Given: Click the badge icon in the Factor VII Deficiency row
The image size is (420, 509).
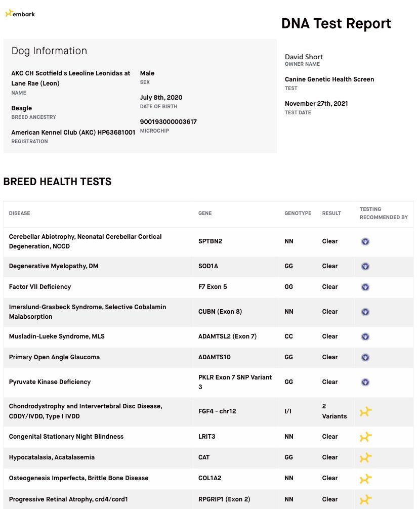Looking at the screenshot, I should [x=365, y=287].
